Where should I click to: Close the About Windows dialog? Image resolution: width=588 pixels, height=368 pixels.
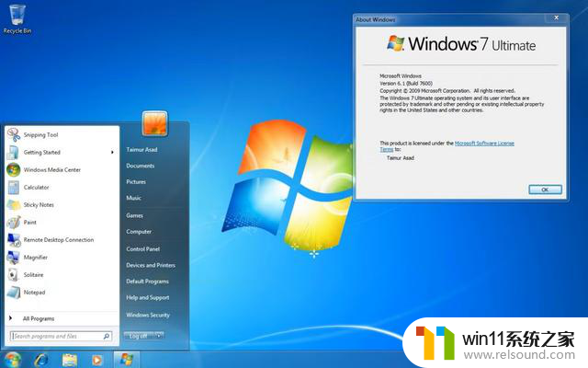[x=556, y=18]
